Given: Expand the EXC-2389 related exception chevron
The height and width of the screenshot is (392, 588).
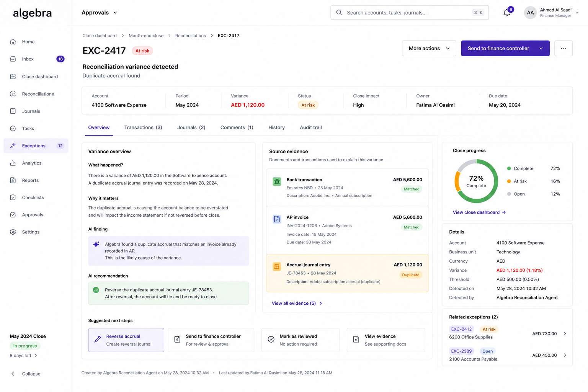Looking at the screenshot, I should 565,355.
